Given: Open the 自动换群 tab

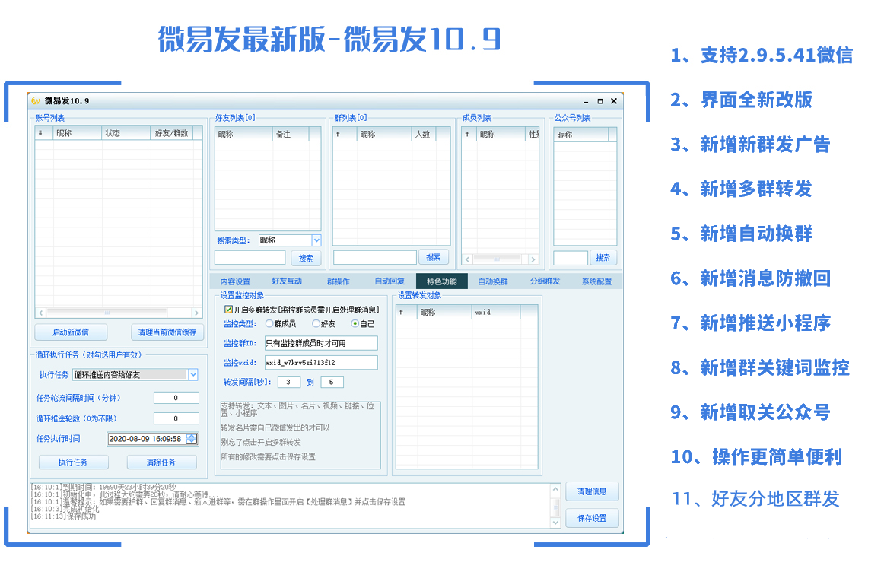Looking at the screenshot, I should pos(492,281).
